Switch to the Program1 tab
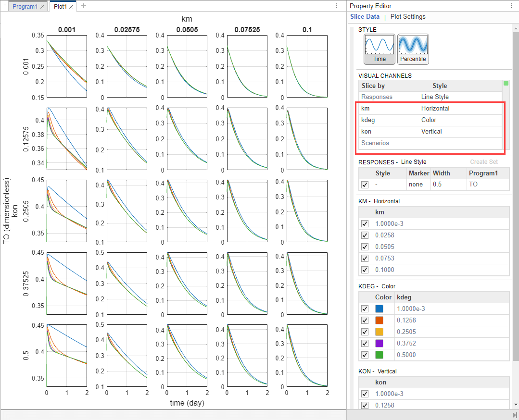Image resolution: width=519 pixels, height=420 pixels. pyautogui.click(x=25, y=7)
